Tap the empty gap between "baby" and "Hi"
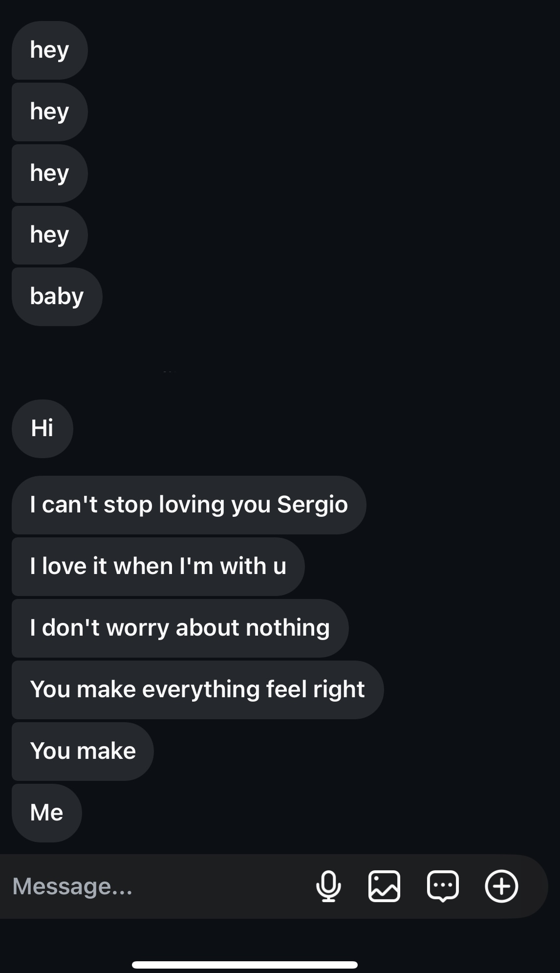 (x=280, y=363)
